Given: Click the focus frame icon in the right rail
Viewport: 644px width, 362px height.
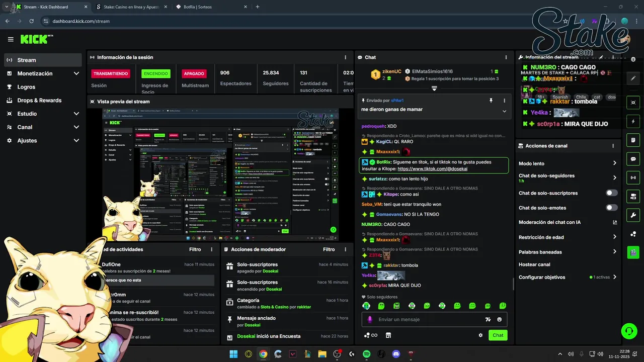Looking at the screenshot, I should [633, 103].
